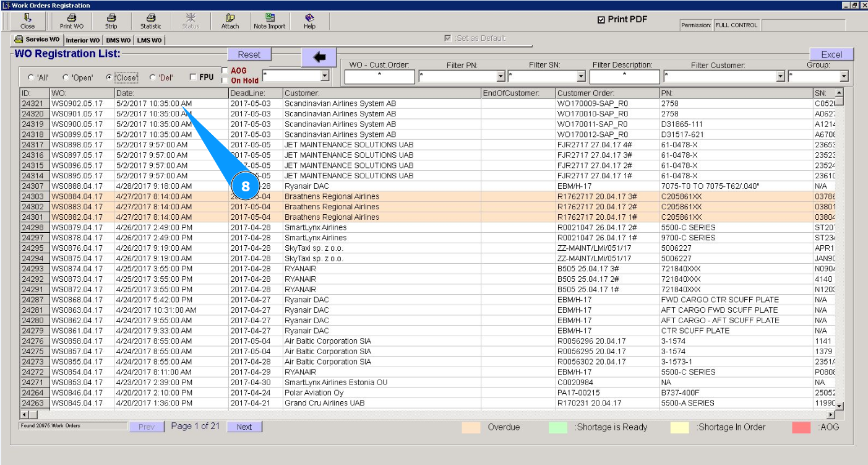Screen dimensions: 868x465
Task: Click the Excel export button
Action: click(831, 54)
